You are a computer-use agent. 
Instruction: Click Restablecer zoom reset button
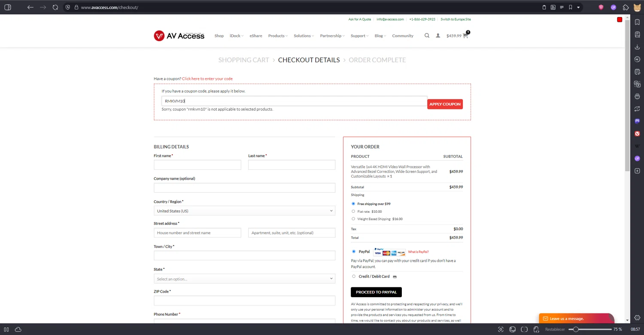point(555,329)
